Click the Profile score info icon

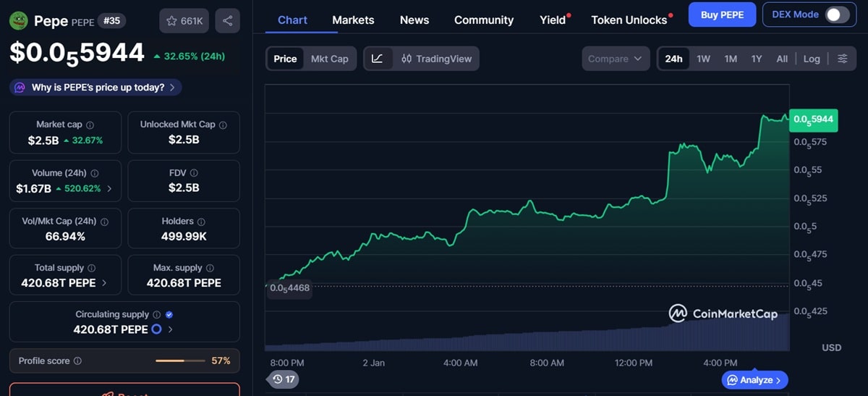coord(77,361)
